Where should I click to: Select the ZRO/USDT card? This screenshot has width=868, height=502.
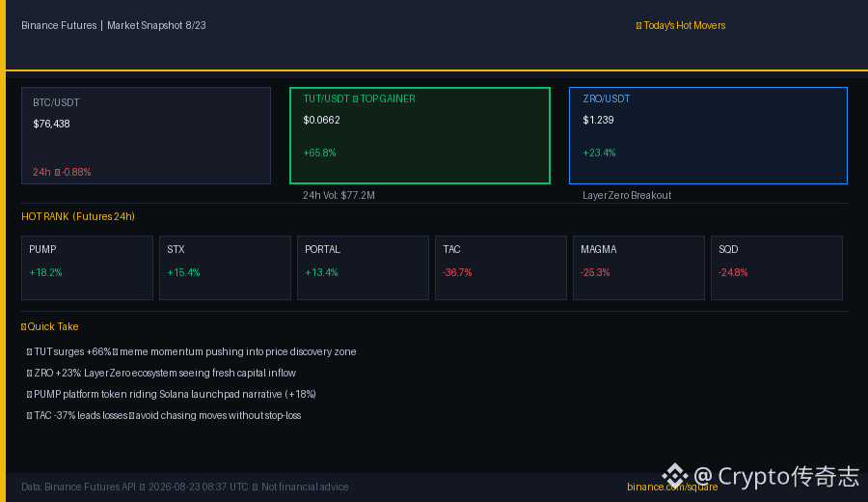click(x=708, y=136)
